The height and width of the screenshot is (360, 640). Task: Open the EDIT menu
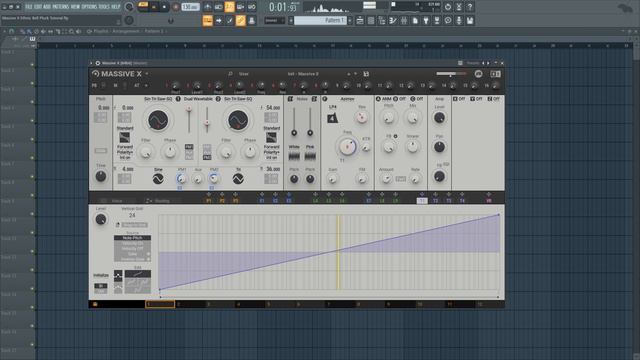tap(38, 7)
